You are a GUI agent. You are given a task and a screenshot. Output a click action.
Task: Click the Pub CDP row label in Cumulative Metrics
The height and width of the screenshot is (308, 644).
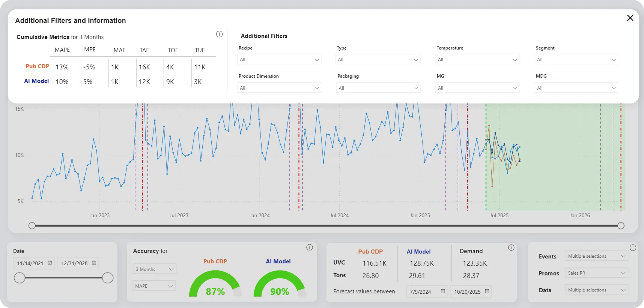pyautogui.click(x=38, y=66)
